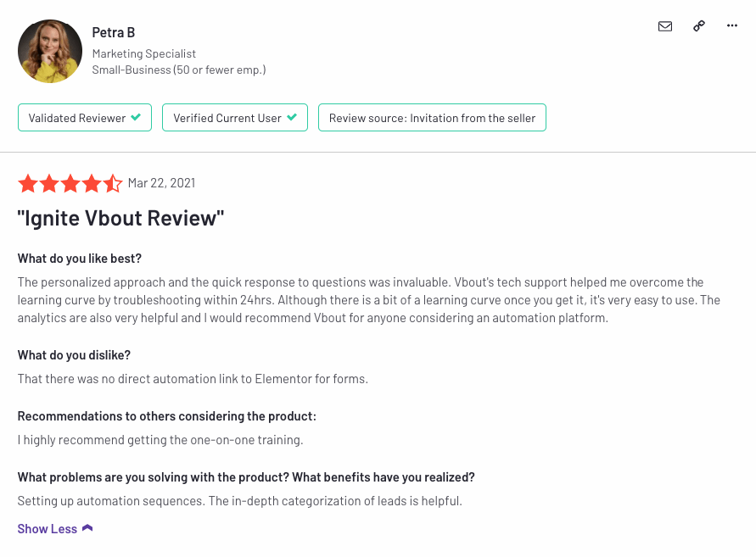Open the three-dot more options menu
The height and width of the screenshot is (557, 756).
pos(732,26)
